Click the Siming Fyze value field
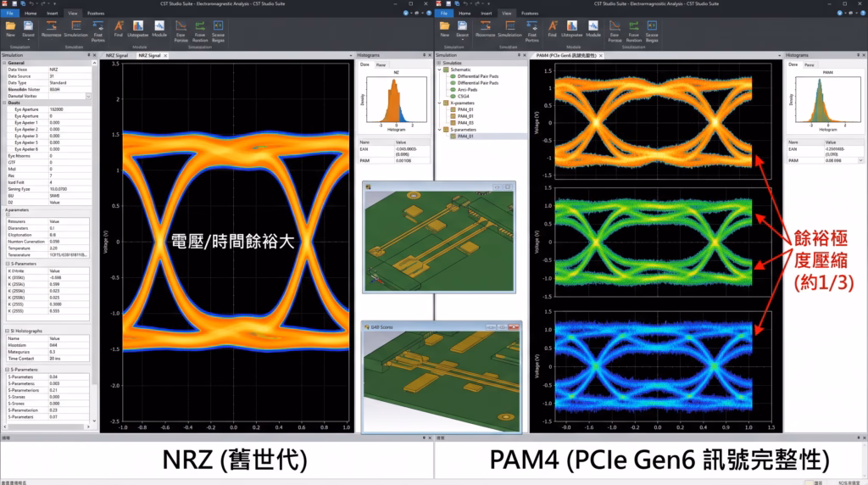The height and width of the screenshot is (485, 868). 70,189
